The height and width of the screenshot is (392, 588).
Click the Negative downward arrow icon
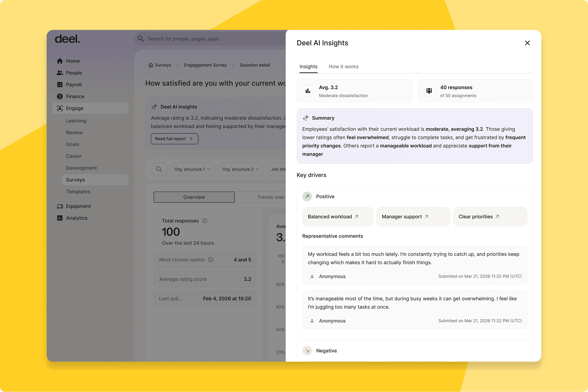tap(307, 351)
